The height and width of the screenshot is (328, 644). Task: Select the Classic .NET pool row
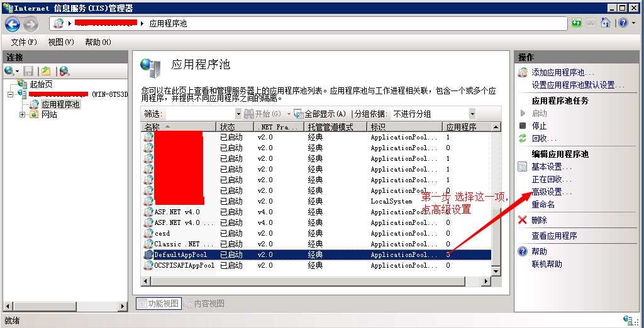317,244
